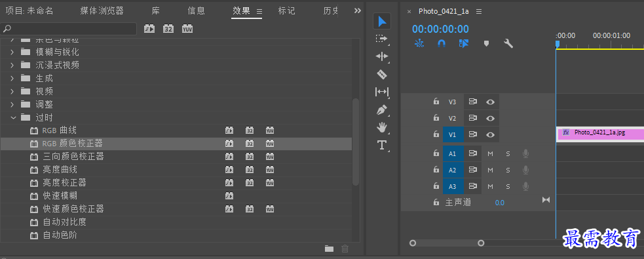Select the Ripple Edit tool

click(381, 56)
